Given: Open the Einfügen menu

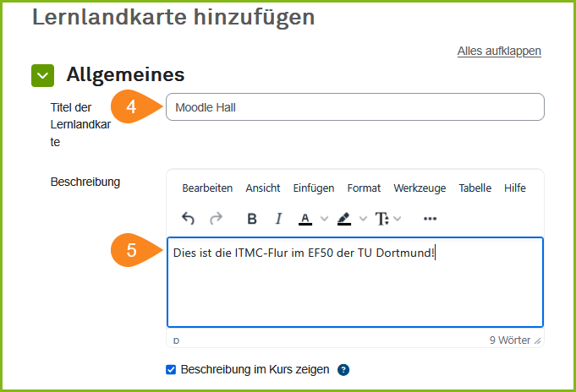Looking at the screenshot, I should pyautogui.click(x=314, y=188).
